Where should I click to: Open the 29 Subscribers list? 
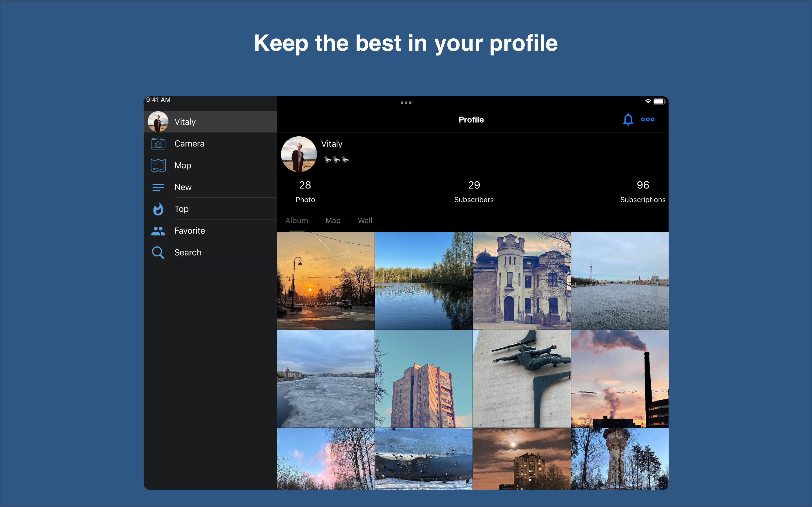point(474,192)
